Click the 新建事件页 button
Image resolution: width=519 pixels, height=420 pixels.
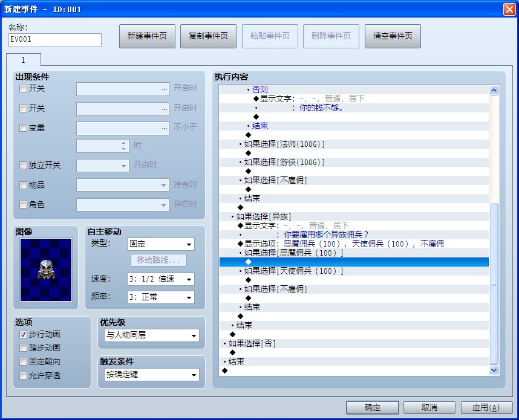(x=148, y=36)
